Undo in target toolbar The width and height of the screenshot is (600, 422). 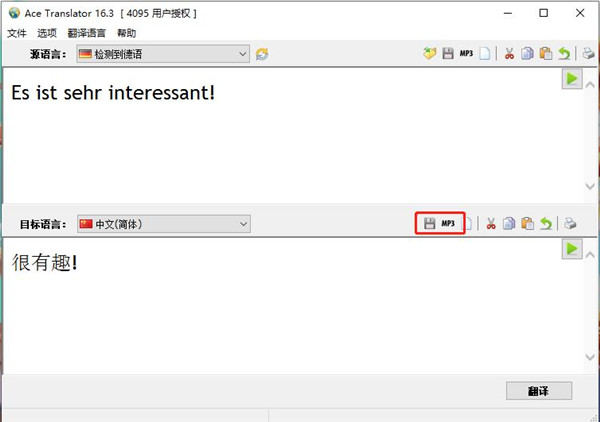pos(546,223)
